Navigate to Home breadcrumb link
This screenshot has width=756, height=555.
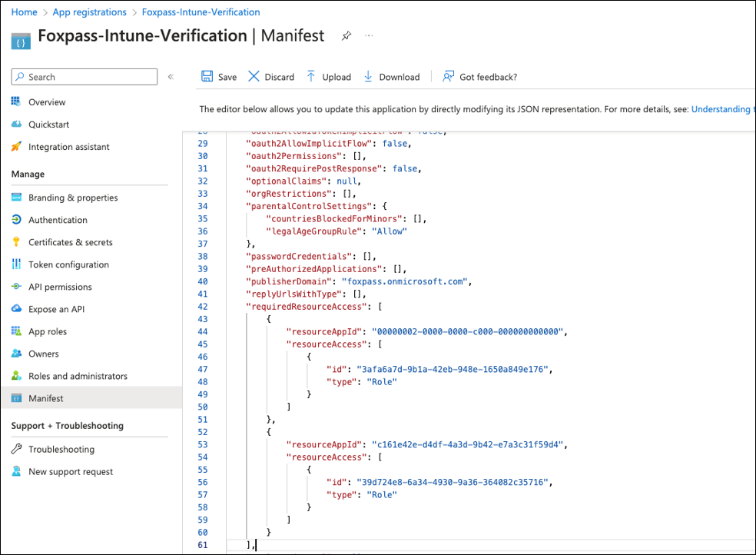[x=25, y=12]
